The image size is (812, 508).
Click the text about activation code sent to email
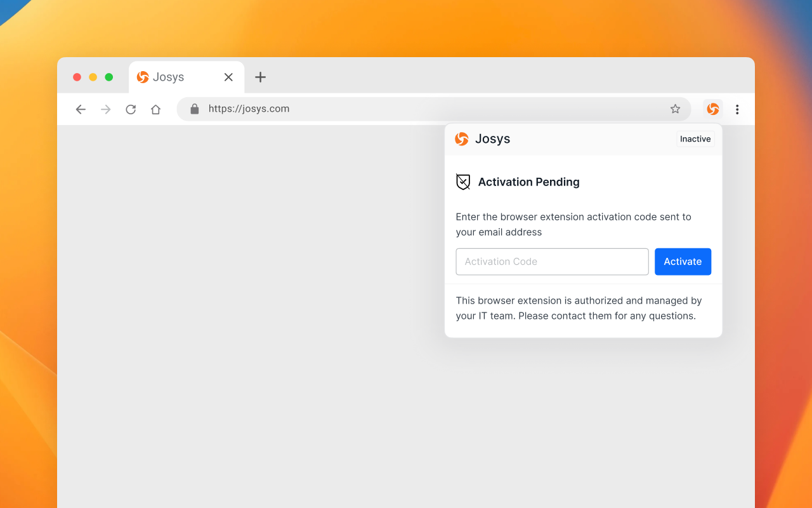coord(573,224)
